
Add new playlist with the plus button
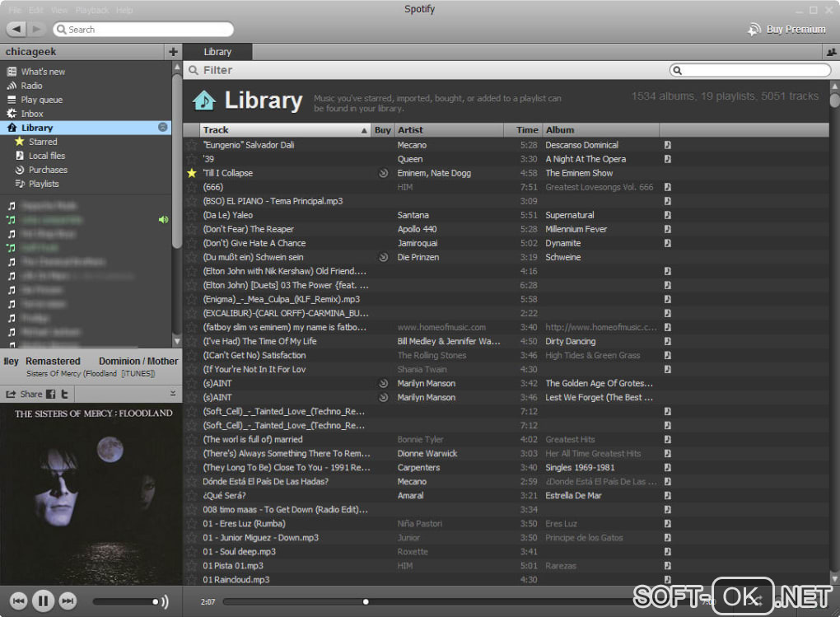(173, 51)
